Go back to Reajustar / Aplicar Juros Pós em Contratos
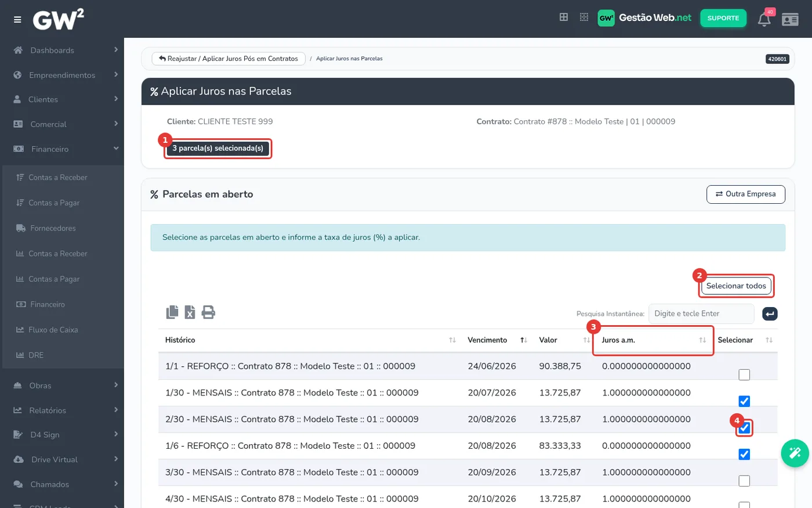812x508 pixels. click(229, 59)
